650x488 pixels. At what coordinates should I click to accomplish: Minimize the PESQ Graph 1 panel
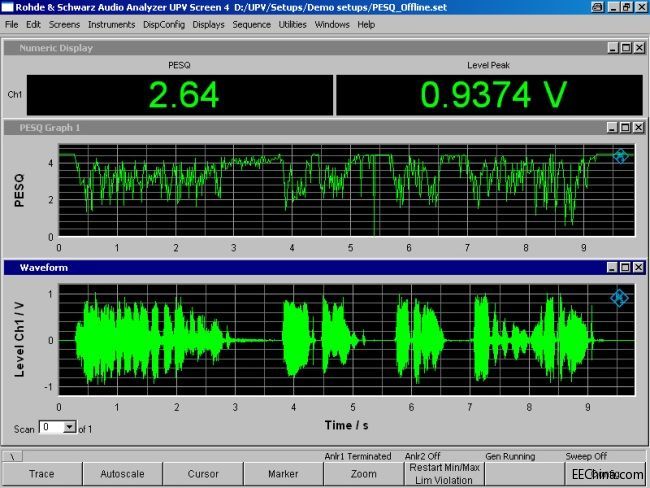click(x=612, y=128)
